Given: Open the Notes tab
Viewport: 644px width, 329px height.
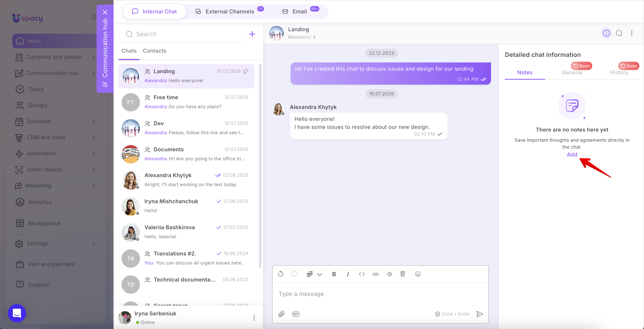Looking at the screenshot, I should click(525, 72).
